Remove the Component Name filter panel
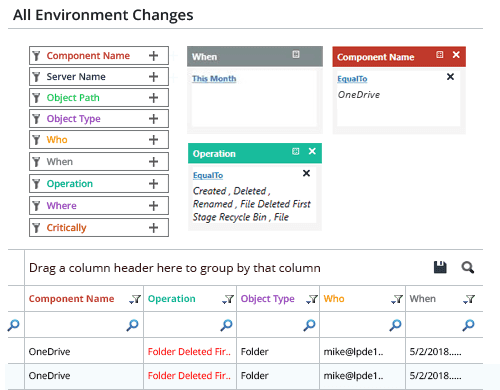This screenshot has height=390, width=500. [x=456, y=55]
